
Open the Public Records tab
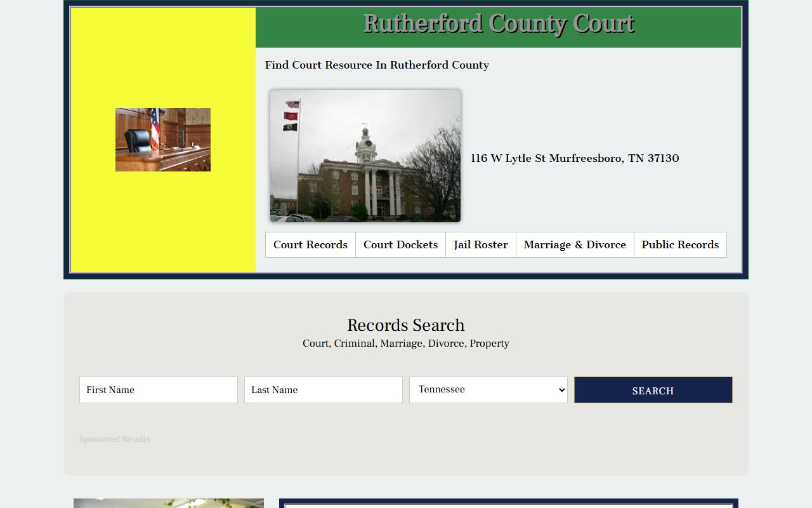680,244
